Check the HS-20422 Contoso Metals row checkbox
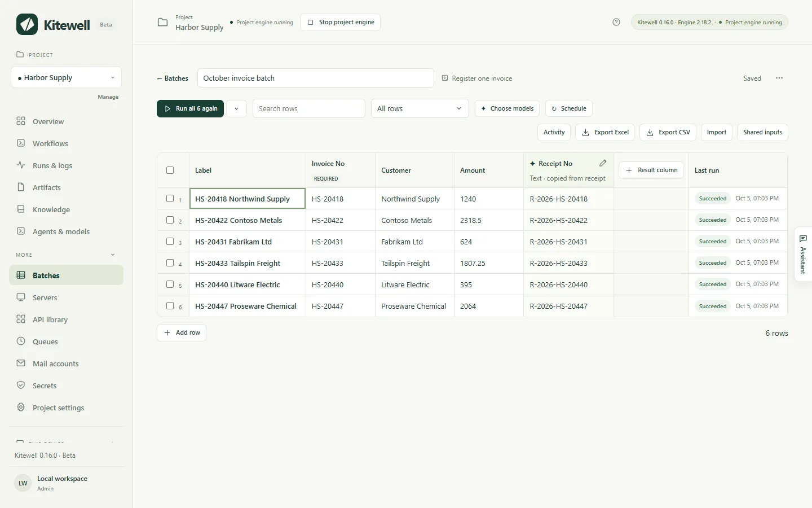This screenshot has height=508, width=812. tap(170, 220)
